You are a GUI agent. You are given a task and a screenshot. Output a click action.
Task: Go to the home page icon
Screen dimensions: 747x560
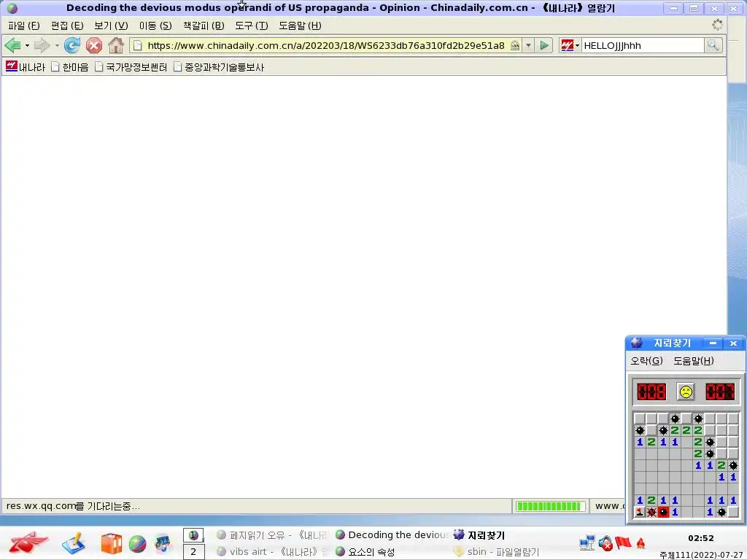(x=116, y=46)
